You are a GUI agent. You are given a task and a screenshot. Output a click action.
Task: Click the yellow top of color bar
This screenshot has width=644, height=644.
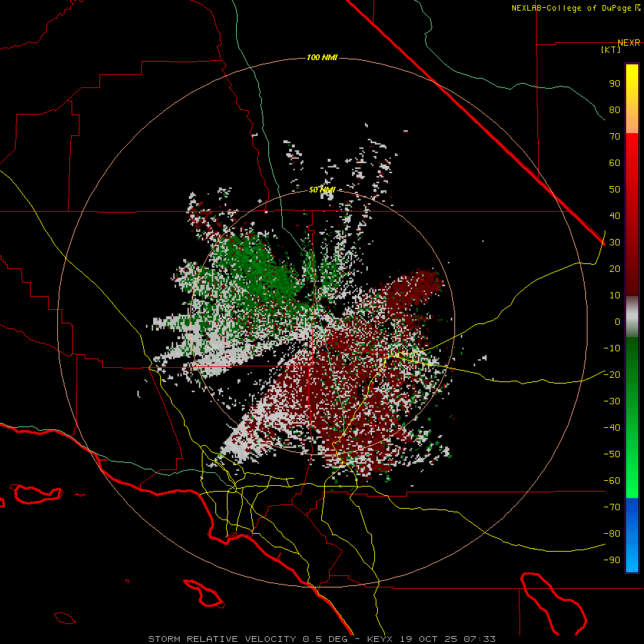(632, 78)
